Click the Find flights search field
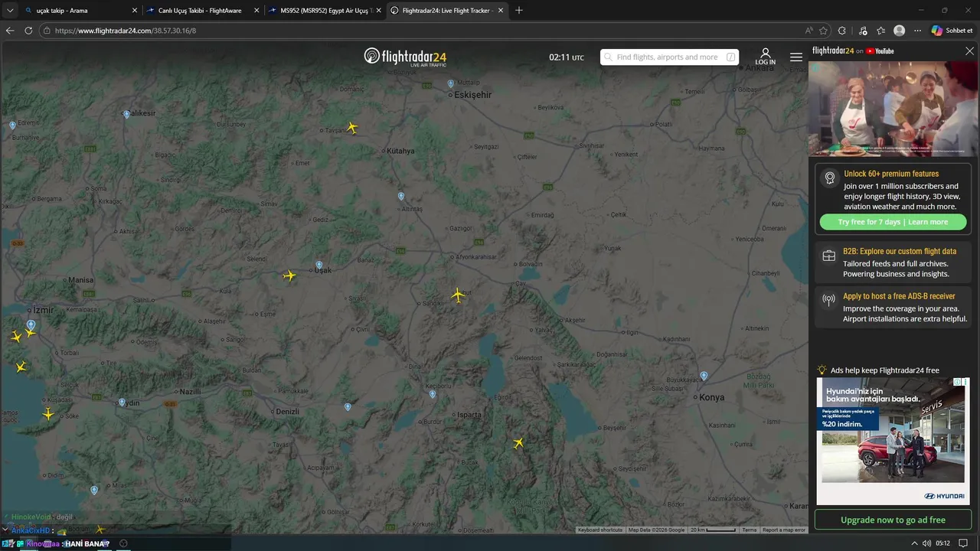This screenshot has height=551, width=980. click(669, 57)
